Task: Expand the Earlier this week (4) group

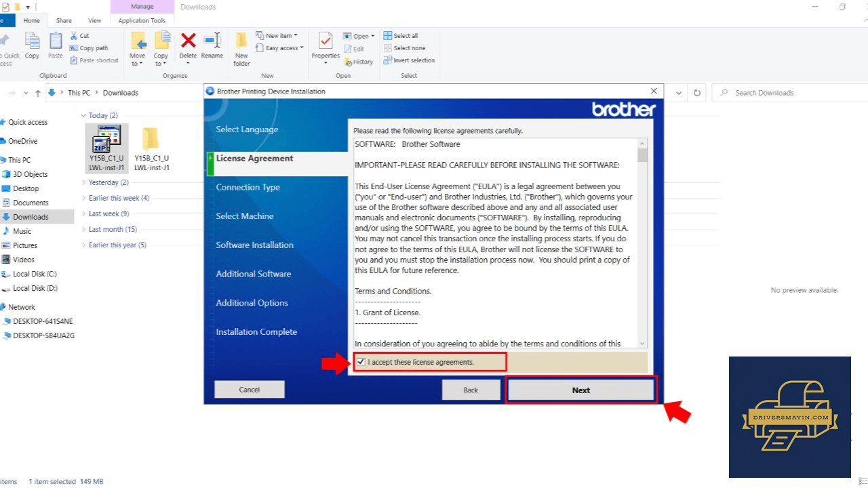Action: pos(83,199)
